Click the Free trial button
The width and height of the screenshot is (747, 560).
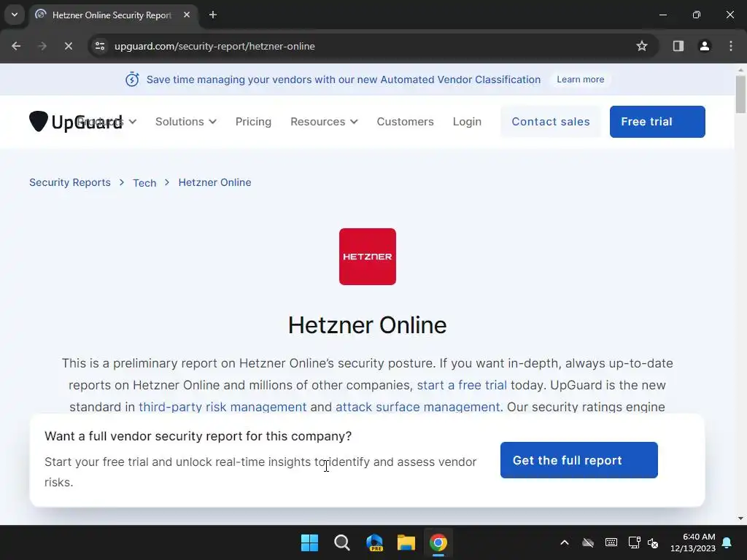coord(657,122)
